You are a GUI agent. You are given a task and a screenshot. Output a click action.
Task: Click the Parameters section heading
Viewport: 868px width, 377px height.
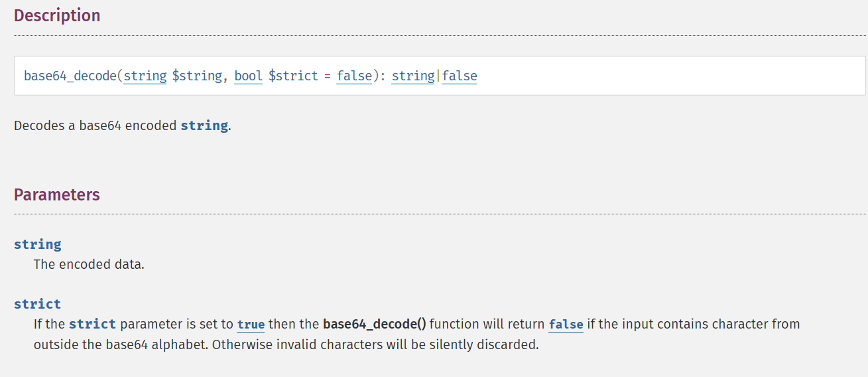pyautogui.click(x=57, y=194)
